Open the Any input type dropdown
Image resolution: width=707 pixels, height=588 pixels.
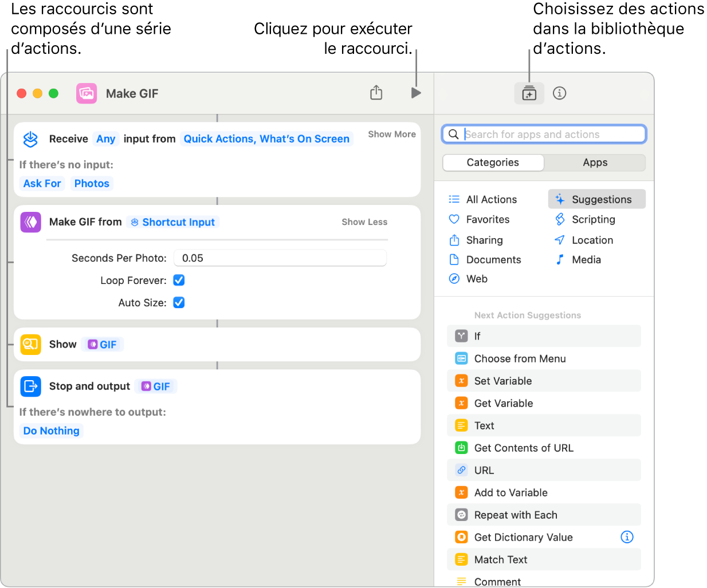click(x=105, y=139)
